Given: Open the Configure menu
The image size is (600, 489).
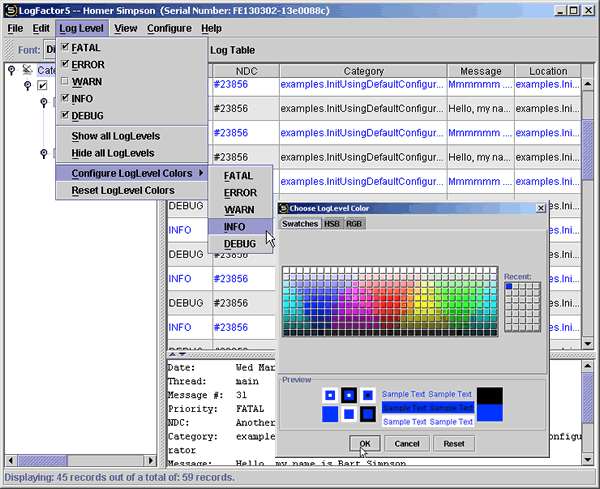Looking at the screenshot, I should click(169, 28).
